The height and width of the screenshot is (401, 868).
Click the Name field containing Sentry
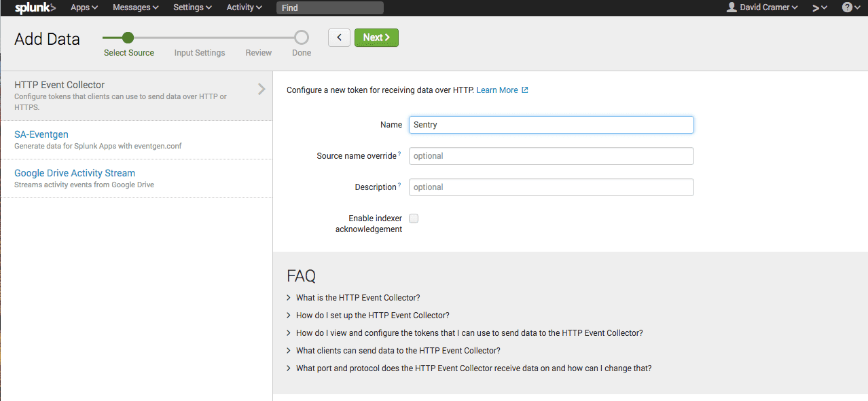[x=550, y=124]
